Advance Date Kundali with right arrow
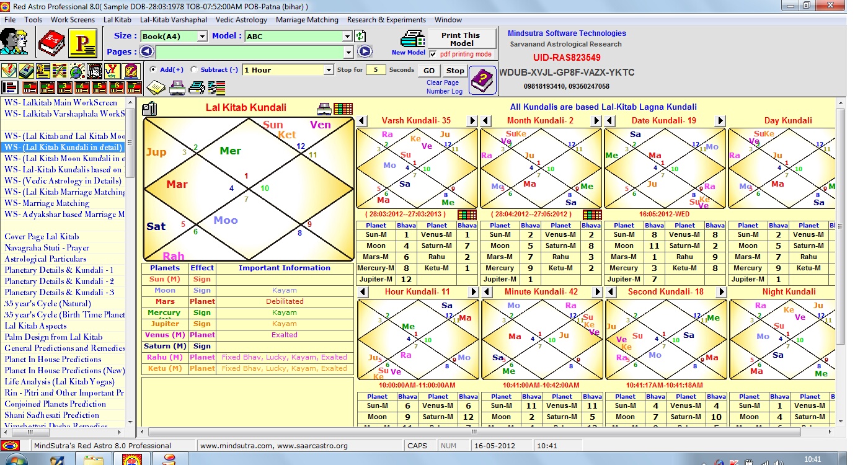 (x=720, y=121)
